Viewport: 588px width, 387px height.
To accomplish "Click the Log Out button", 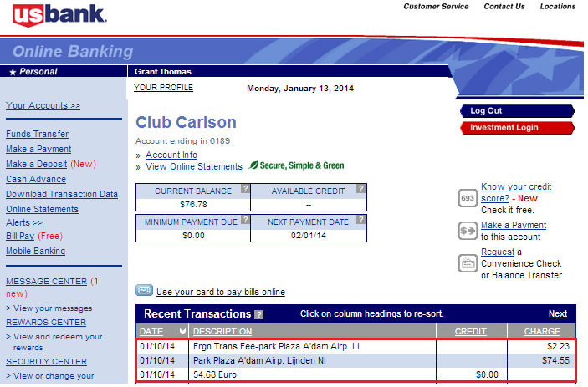I will [x=517, y=111].
